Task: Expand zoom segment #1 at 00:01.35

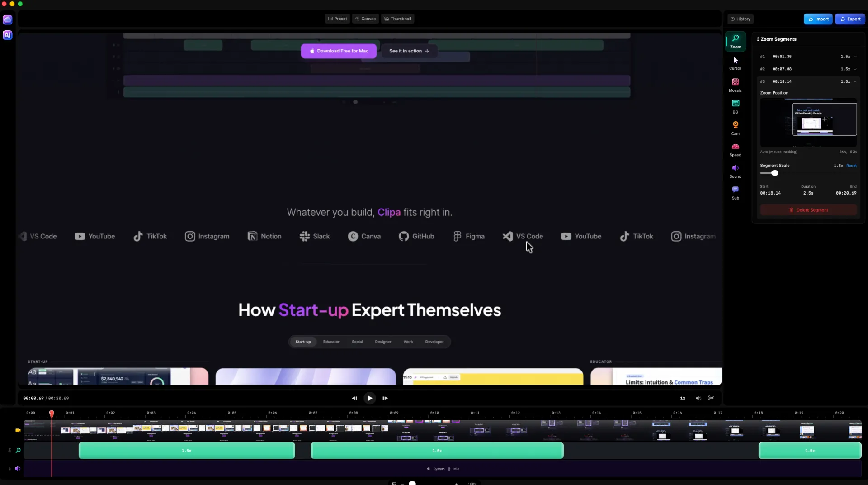Action: (x=808, y=57)
